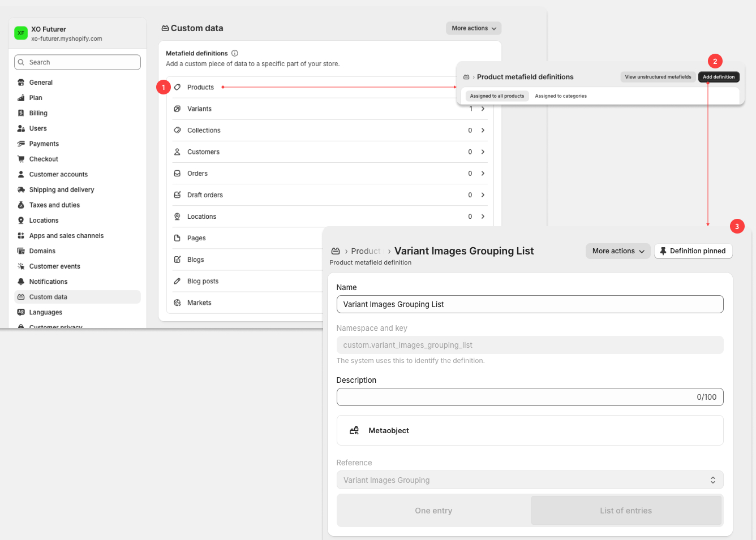Click the Customers person icon
The image size is (756, 540).
177,152
